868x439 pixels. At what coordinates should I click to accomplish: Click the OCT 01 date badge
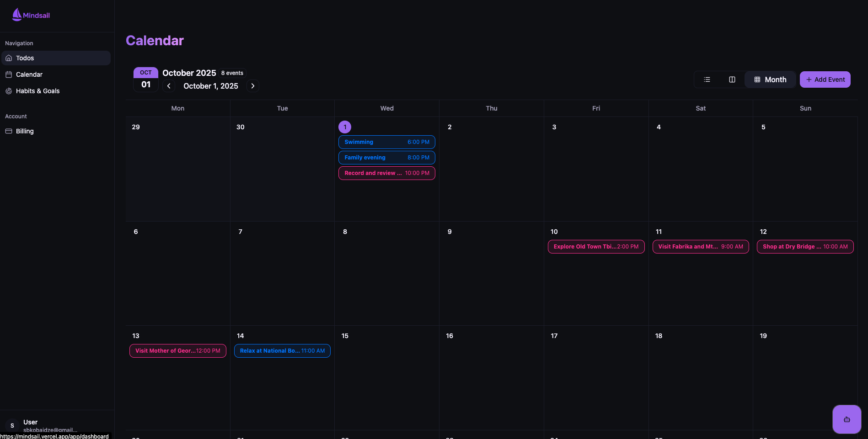[x=146, y=79]
